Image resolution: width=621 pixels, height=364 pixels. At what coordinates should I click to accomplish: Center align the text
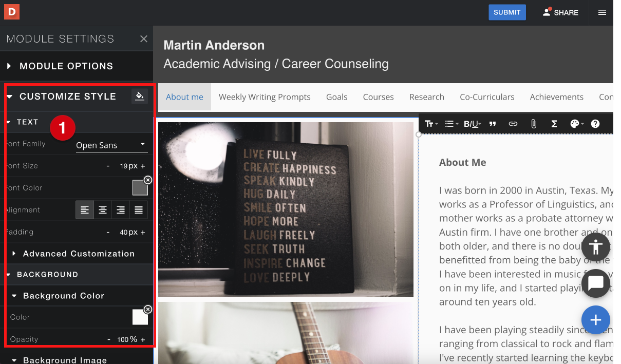(103, 209)
